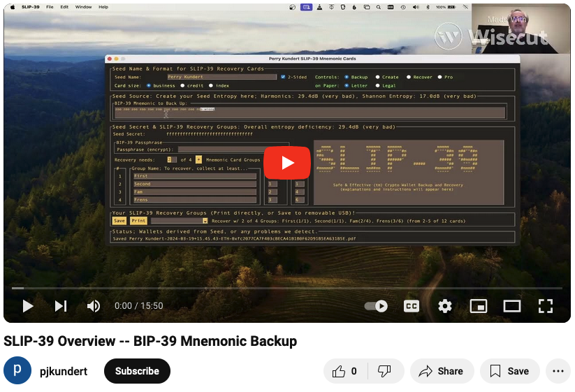Screen dimensions: 575x392
Task: Choose index card size
Action: point(211,85)
